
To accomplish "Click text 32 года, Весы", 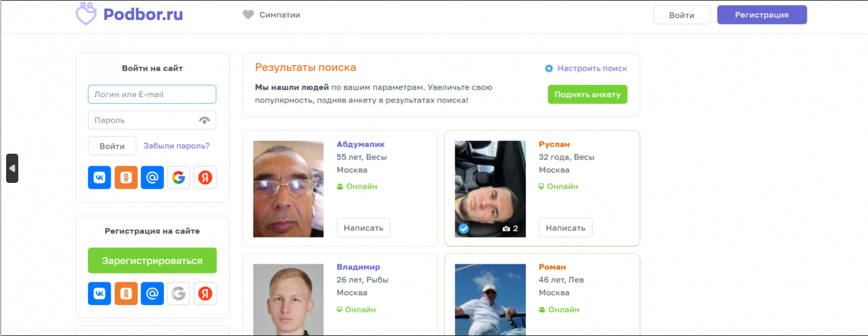I will tap(567, 157).
